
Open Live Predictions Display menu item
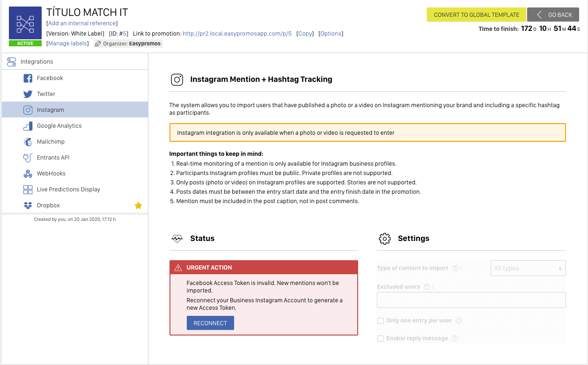[x=75, y=190]
